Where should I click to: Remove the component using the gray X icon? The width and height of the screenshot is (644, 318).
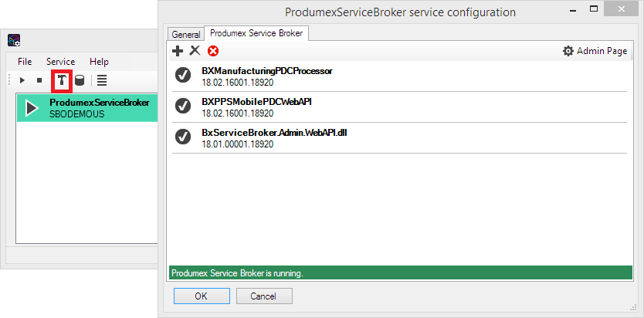(x=195, y=51)
